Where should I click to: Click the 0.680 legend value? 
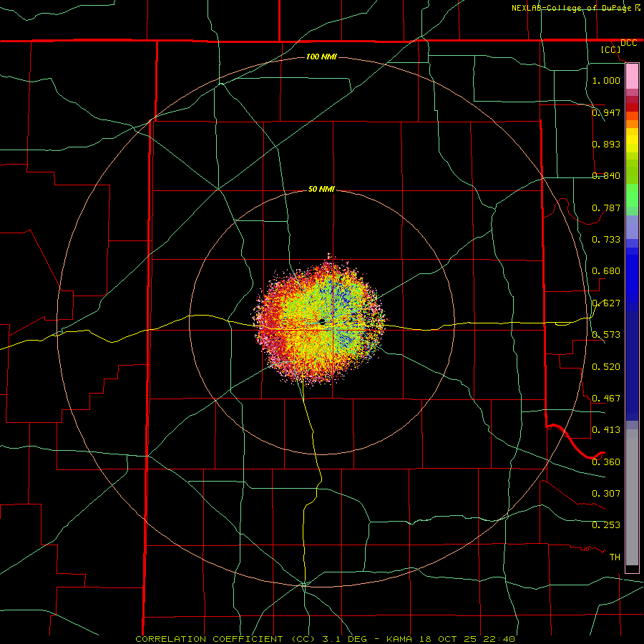click(x=606, y=270)
